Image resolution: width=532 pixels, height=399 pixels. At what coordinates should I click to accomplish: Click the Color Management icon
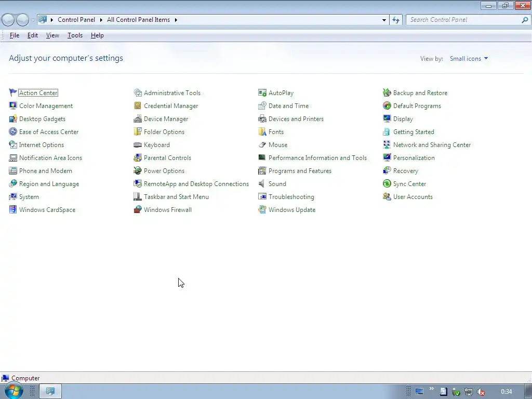click(x=13, y=105)
